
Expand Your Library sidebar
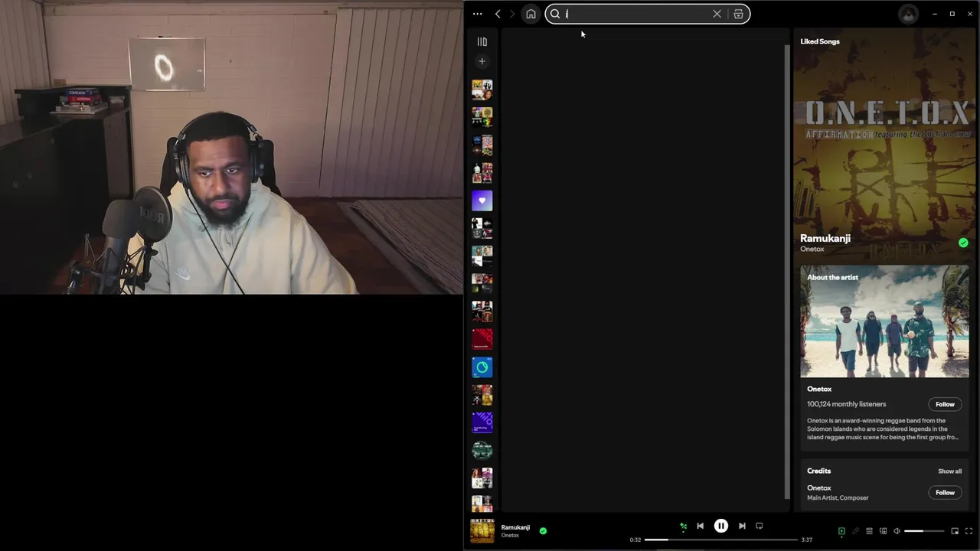(x=482, y=41)
